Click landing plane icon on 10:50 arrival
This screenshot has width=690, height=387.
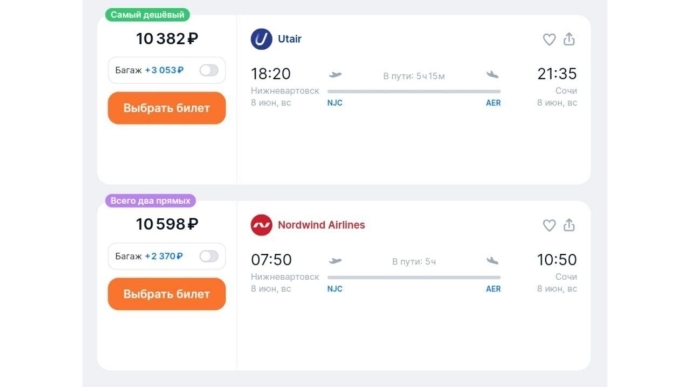coord(492,261)
